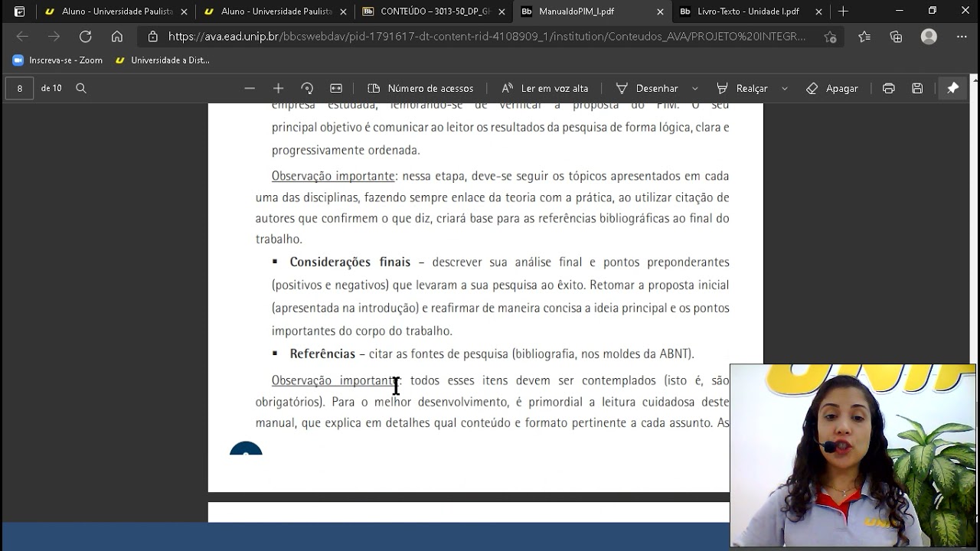Click Número de acessos button
Viewport: 980px width, 551px height.
point(421,88)
